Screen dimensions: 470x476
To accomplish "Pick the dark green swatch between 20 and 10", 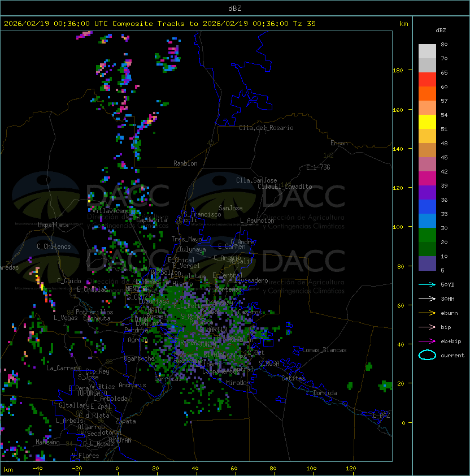I will coord(427,249).
